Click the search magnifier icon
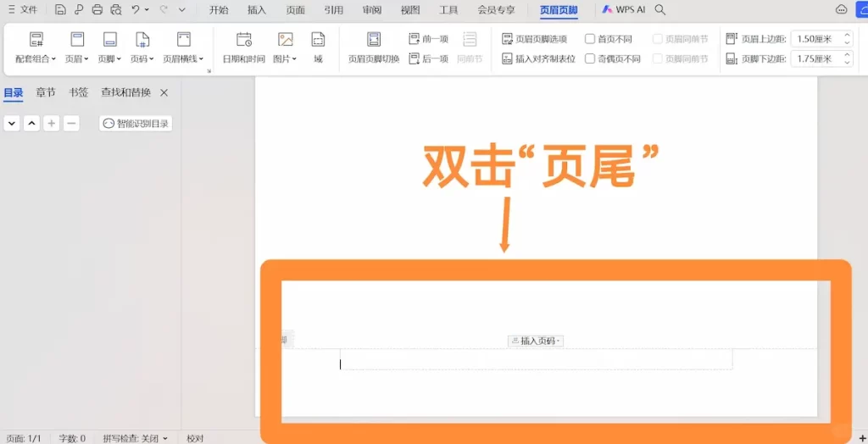Image resolution: width=868 pixels, height=444 pixels. [x=659, y=9]
